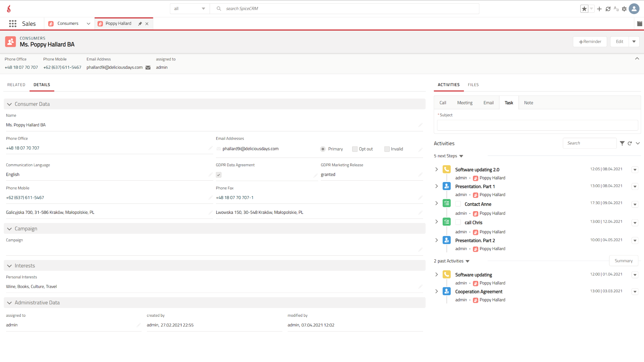
Task: Open actions menu for Presentation. Part 1
Action: pos(635,187)
